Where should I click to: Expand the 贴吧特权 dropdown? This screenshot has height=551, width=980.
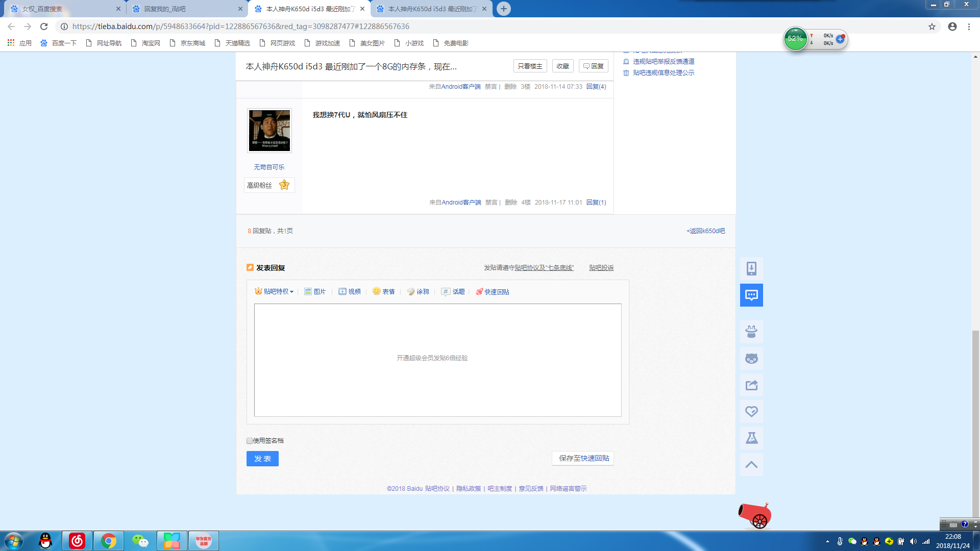click(274, 291)
